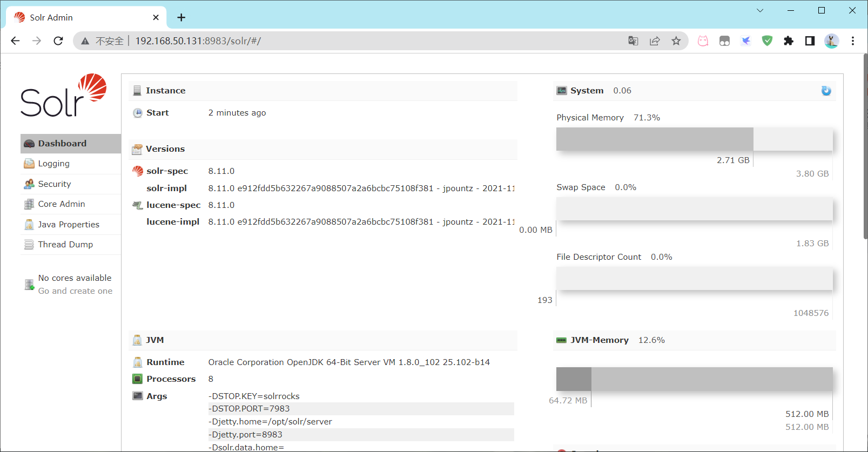Click the Logging icon in sidebar
The height and width of the screenshot is (452, 868).
pos(29,164)
